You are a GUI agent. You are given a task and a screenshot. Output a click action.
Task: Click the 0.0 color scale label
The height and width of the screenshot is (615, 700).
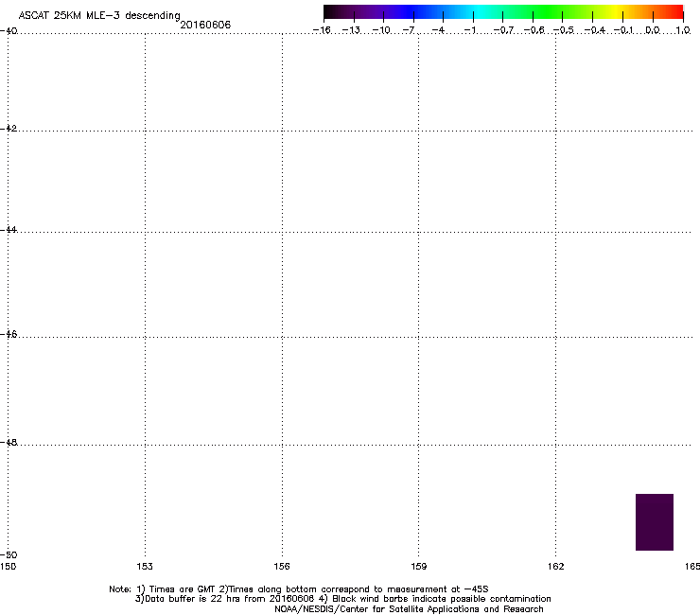coord(653,30)
